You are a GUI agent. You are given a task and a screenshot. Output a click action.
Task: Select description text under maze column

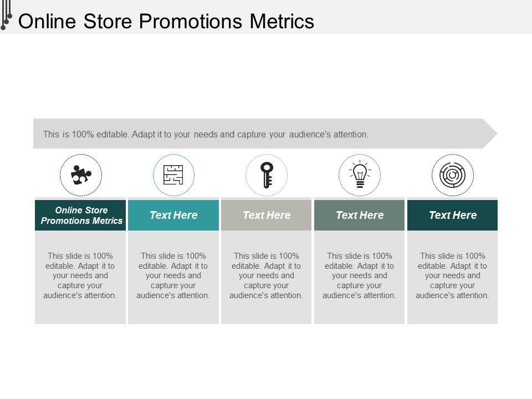173,275
